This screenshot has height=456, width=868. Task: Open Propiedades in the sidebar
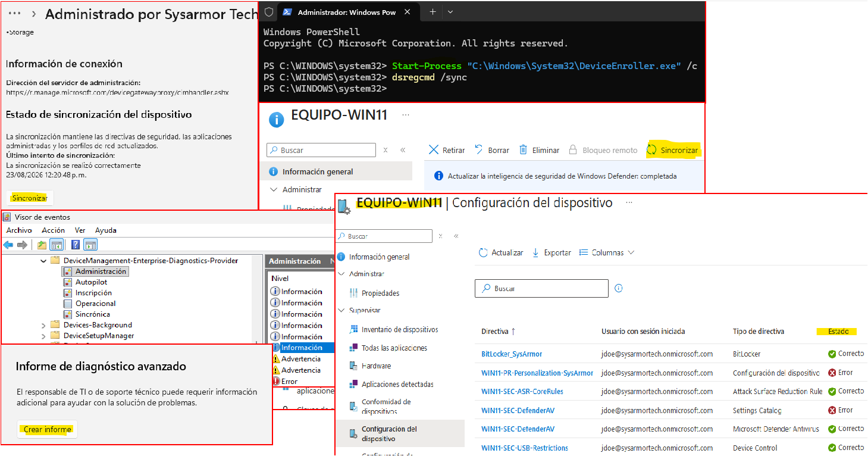pos(375,293)
